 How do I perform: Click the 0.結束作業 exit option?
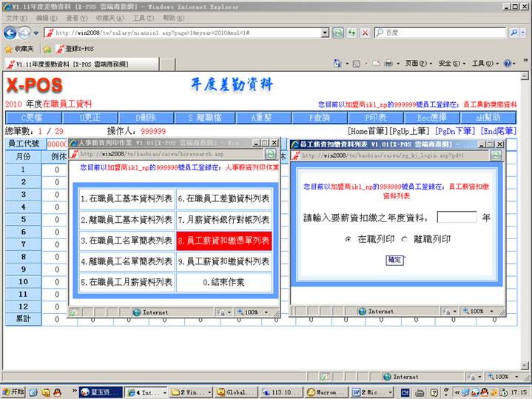[x=224, y=282]
